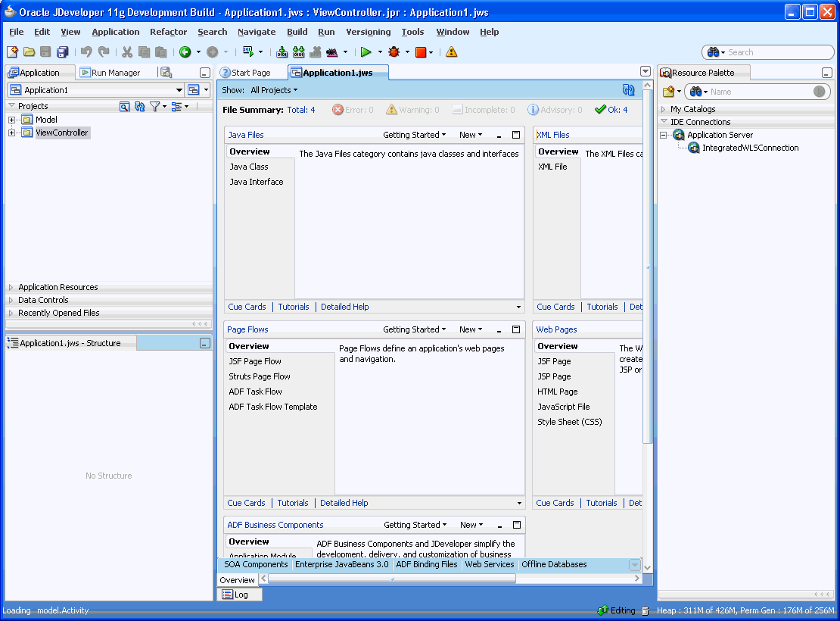840x621 pixels.
Task: Open the Database Navigator icon tab
Action: coord(166,73)
